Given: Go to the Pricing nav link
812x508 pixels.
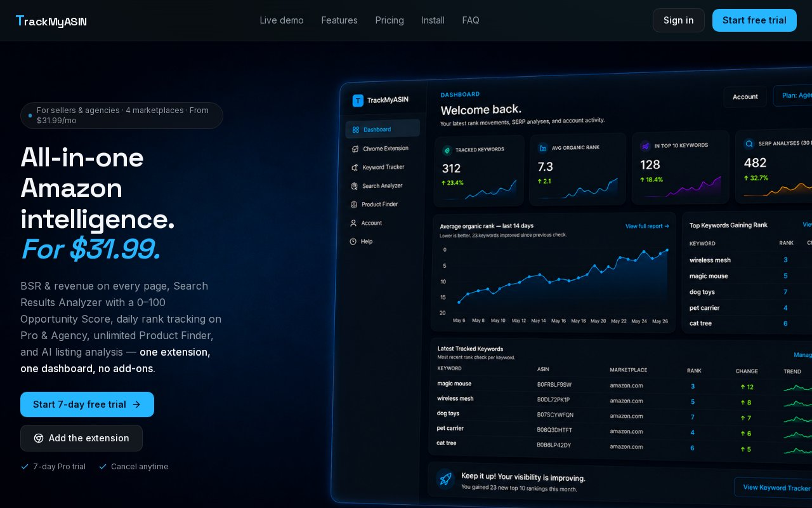Looking at the screenshot, I should 390,20.
